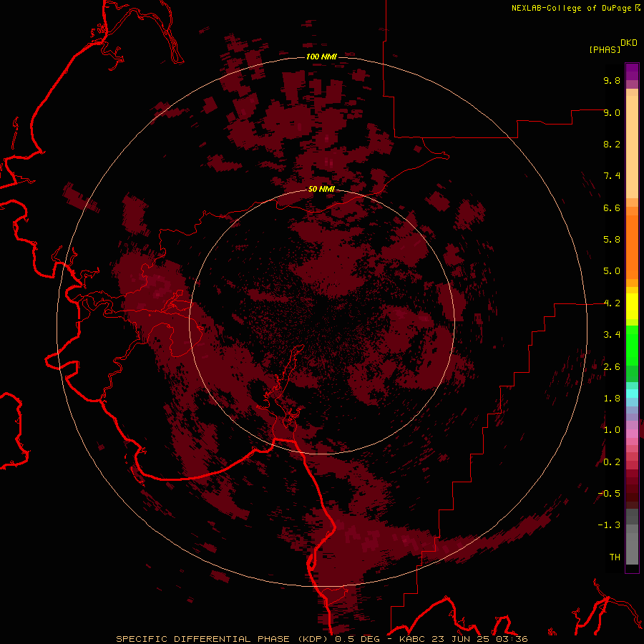Click the 6.6 value on the color scale
The image size is (644, 644).
click(x=612, y=208)
